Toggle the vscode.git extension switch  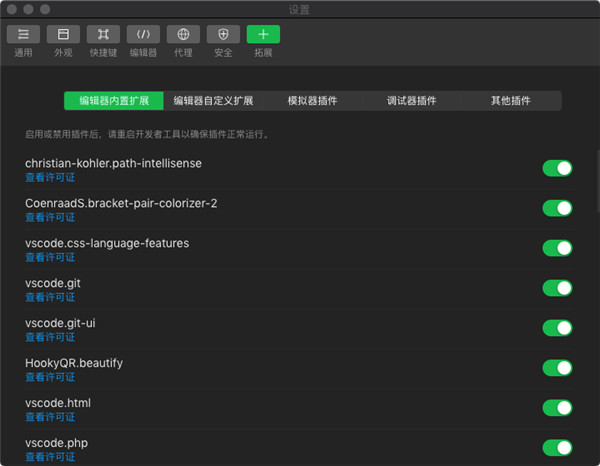click(557, 288)
